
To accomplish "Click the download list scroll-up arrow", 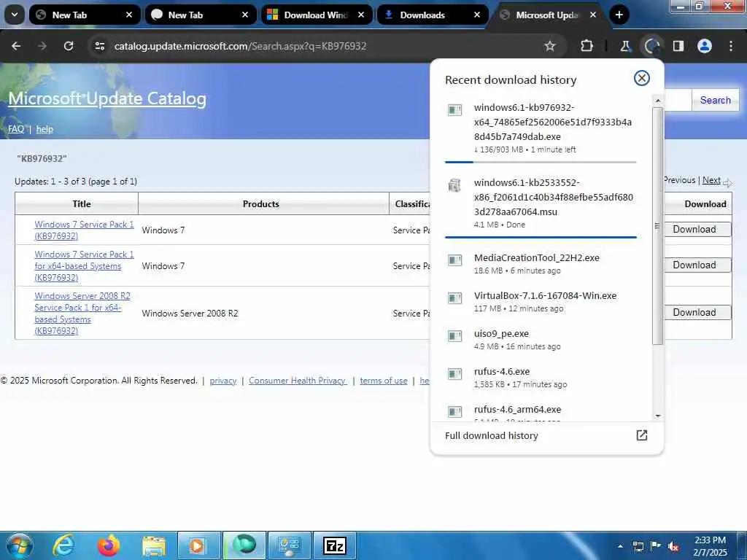I will (657, 101).
